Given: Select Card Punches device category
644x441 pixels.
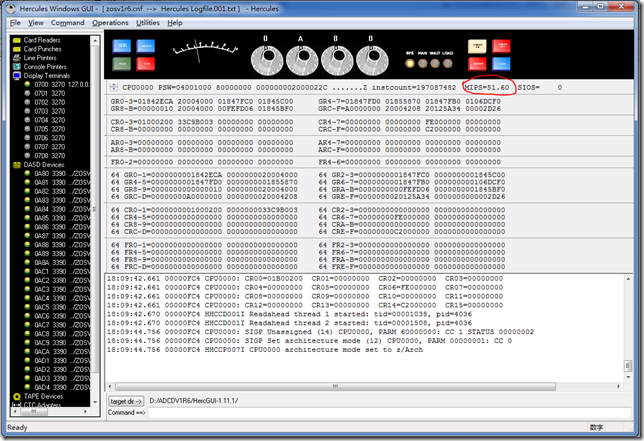Looking at the screenshot, I should [x=42, y=49].
